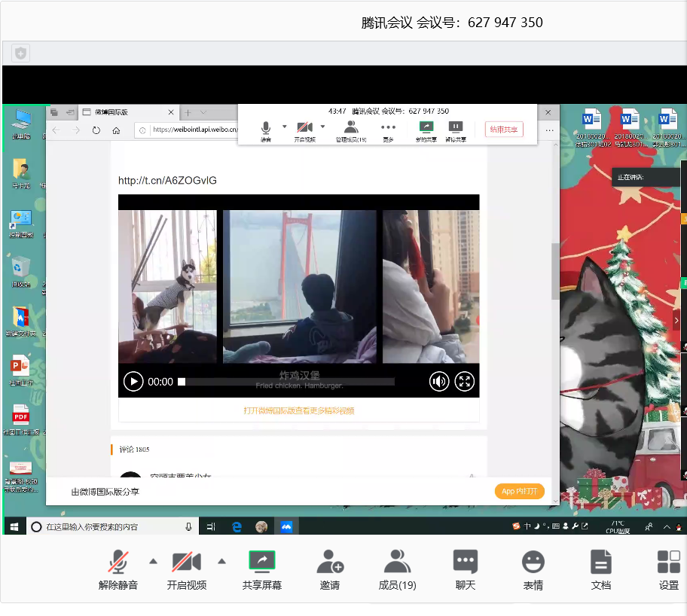This screenshot has height=616, width=687.
Task: Select 此电脑 desktop icon
Action: (x=21, y=124)
